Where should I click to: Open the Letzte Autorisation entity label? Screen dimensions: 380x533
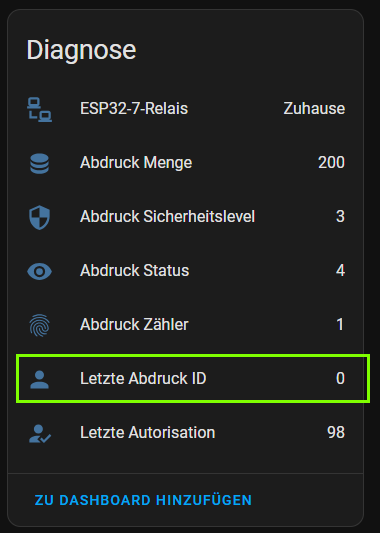pyautogui.click(x=148, y=432)
